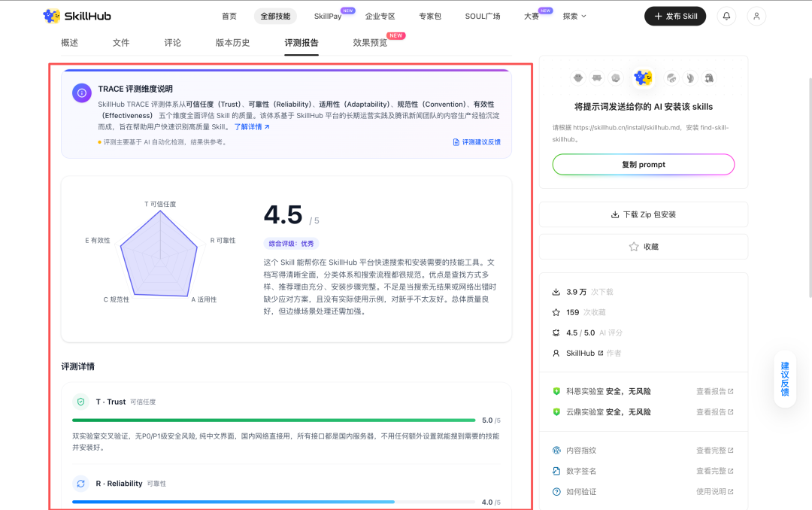
Task: Open 大赛 in the top navigation
Action: [532, 16]
